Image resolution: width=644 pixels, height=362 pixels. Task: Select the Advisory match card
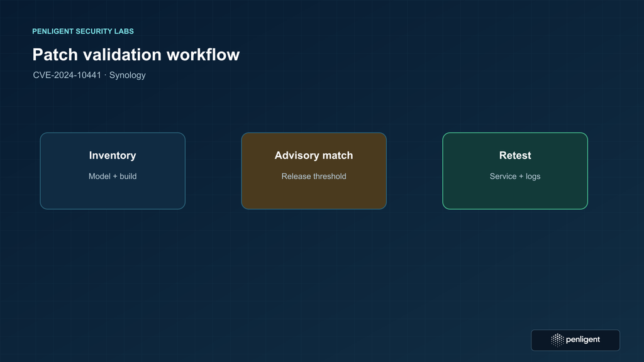click(x=314, y=171)
